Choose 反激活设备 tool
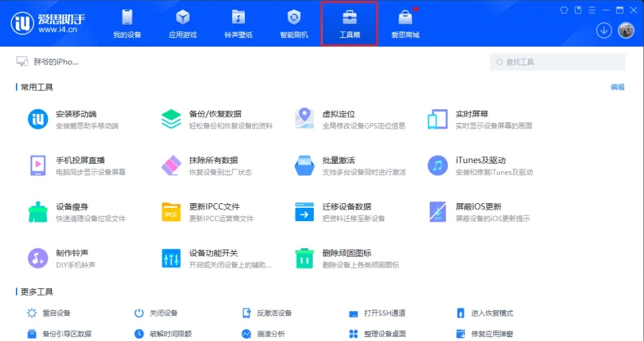Viewport: 644px width, 341px height. click(x=267, y=313)
